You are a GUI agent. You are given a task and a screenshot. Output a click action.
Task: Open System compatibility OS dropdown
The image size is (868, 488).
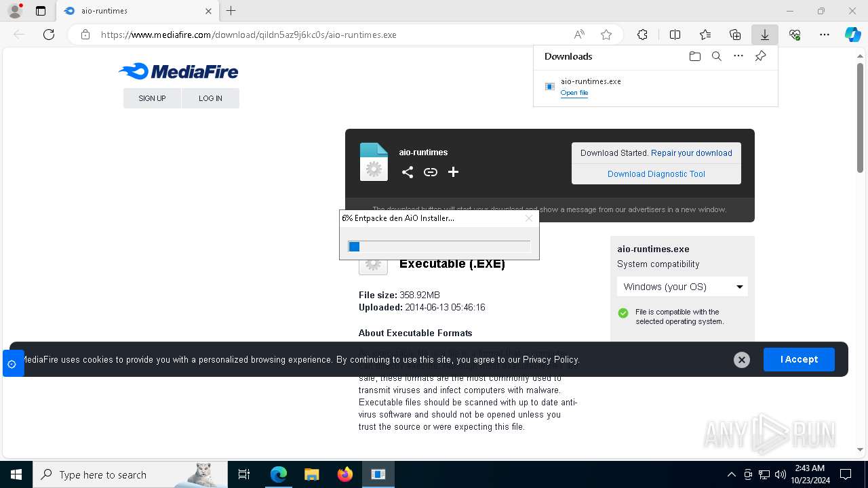point(682,287)
